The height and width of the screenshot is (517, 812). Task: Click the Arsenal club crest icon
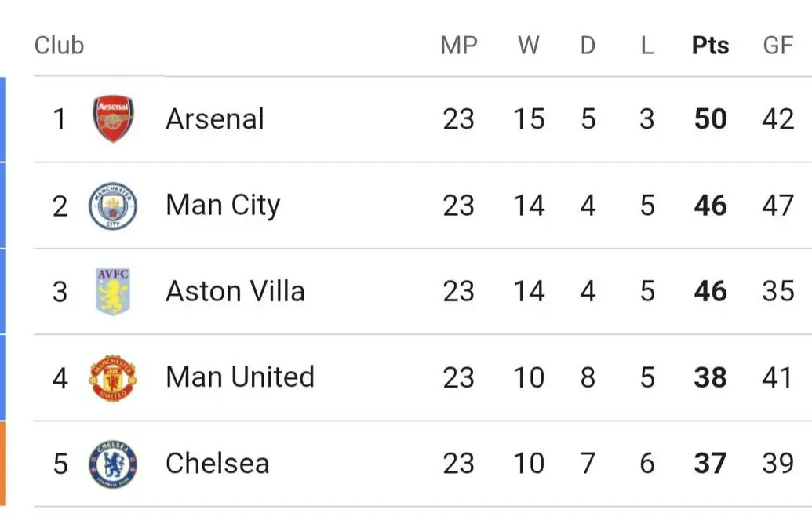113,119
